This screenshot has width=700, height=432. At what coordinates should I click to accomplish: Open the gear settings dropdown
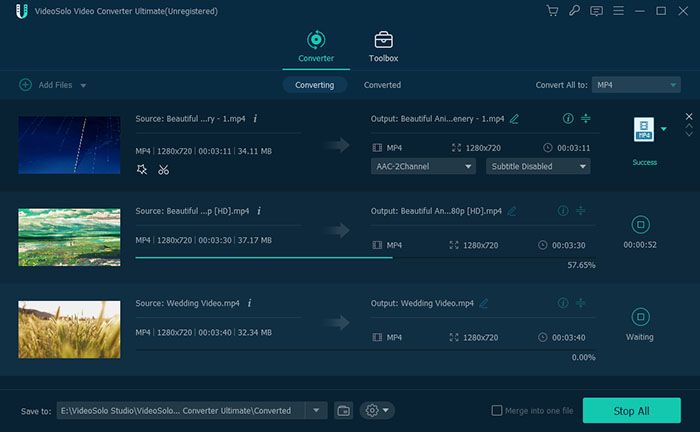pyautogui.click(x=377, y=411)
